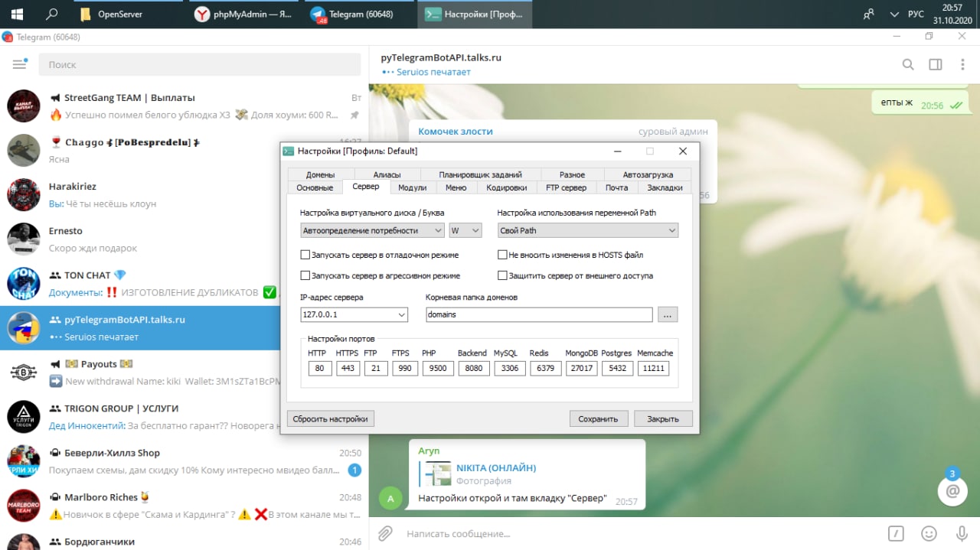Check 'Не вносить изменения в HOSTS файл'

coord(502,255)
